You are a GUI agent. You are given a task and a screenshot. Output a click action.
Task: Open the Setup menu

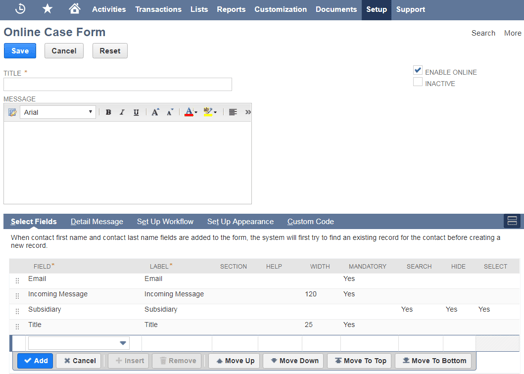click(376, 9)
